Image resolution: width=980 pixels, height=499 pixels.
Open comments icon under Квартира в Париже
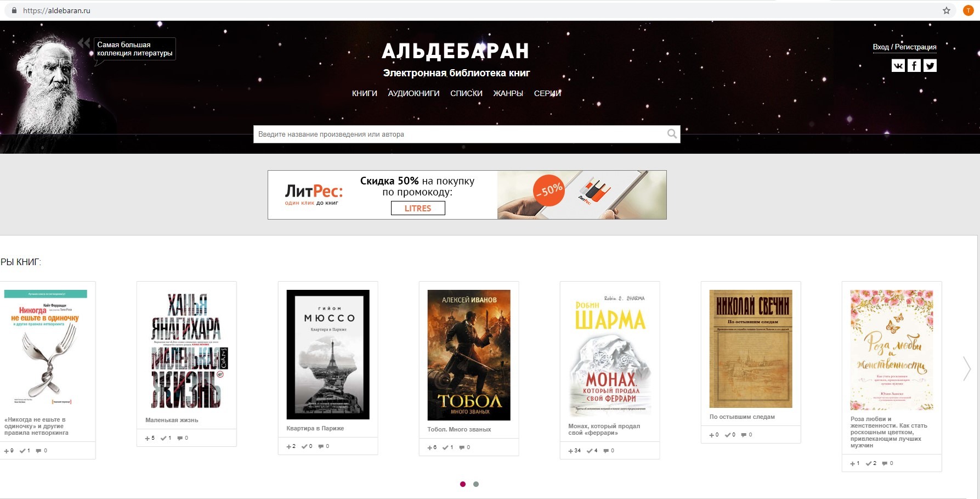(321, 446)
